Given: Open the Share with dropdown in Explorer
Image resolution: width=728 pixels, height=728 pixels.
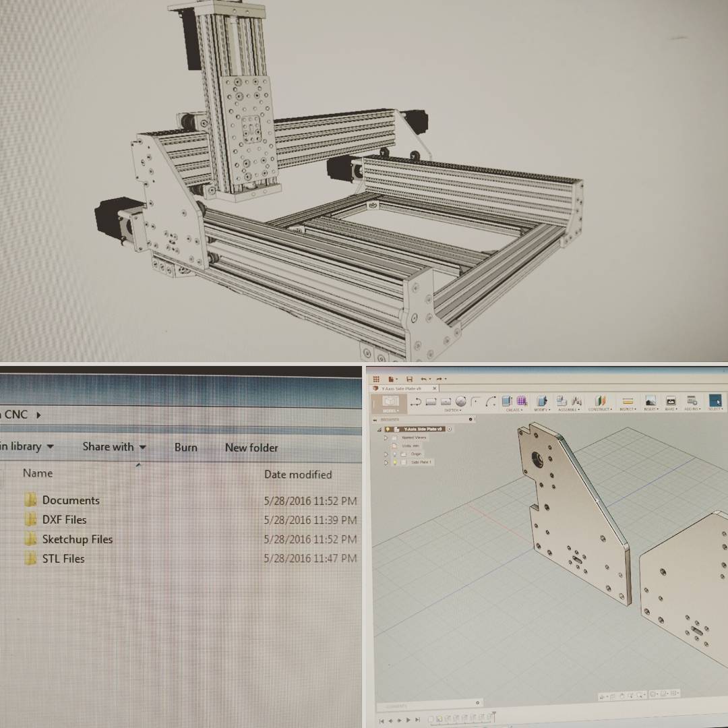Looking at the screenshot, I should (114, 447).
